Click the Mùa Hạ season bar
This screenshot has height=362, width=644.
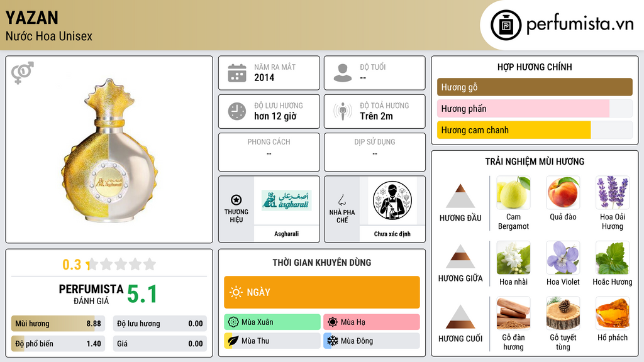(x=372, y=322)
